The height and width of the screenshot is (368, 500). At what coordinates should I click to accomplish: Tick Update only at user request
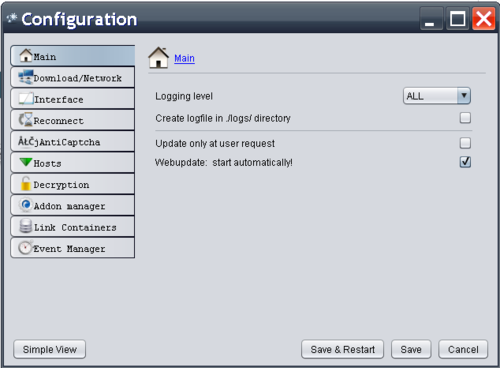465,143
